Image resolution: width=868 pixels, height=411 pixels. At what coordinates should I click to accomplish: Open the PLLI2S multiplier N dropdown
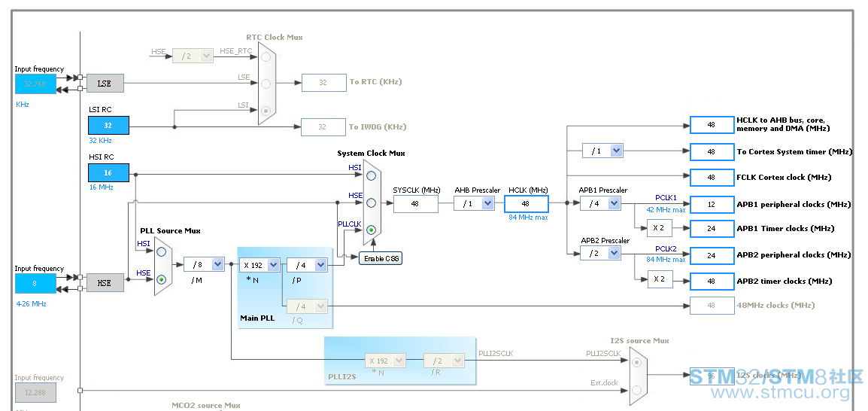[x=385, y=361]
